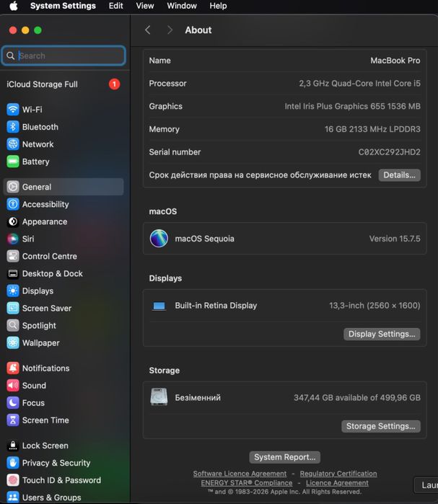This screenshot has width=438, height=504.
Task: Click the green zoom window button
Action: 38,30
